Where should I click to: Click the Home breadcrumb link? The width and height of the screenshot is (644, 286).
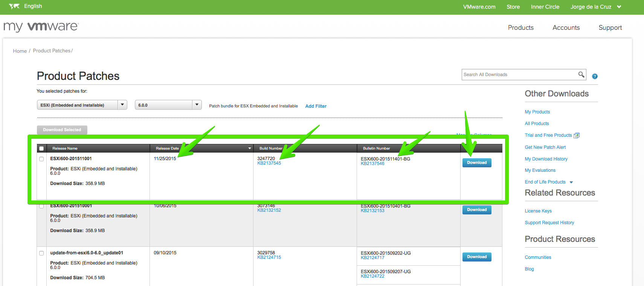point(20,51)
